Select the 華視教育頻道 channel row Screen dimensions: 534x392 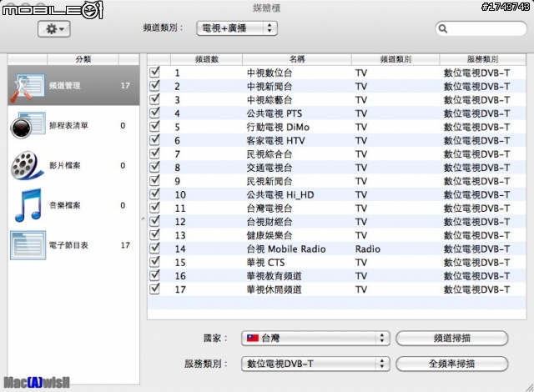click(337, 275)
